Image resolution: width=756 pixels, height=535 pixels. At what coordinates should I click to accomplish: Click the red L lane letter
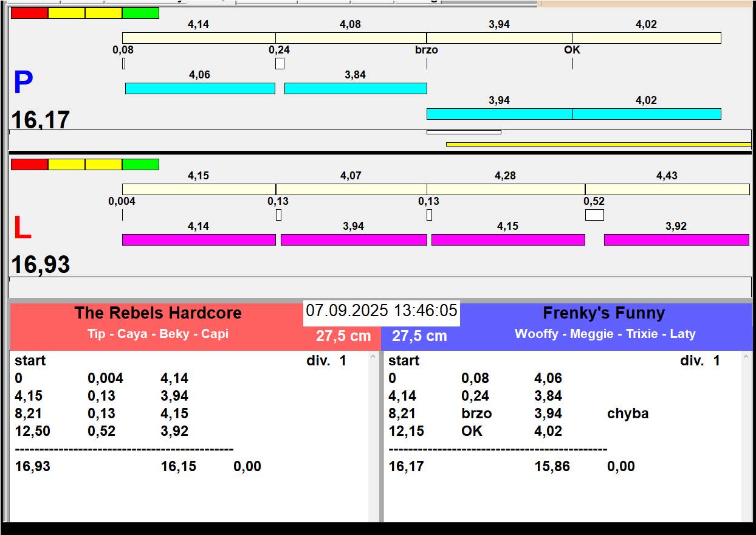click(22, 229)
